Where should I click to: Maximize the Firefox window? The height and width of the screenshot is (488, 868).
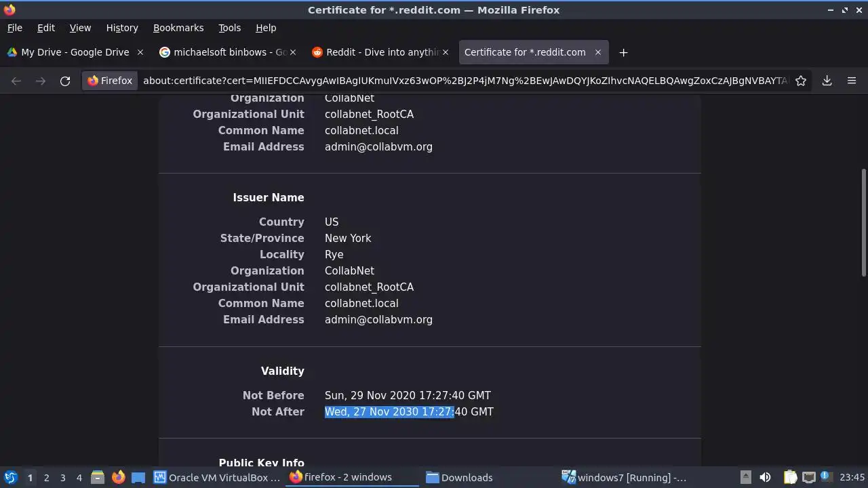(845, 9)
